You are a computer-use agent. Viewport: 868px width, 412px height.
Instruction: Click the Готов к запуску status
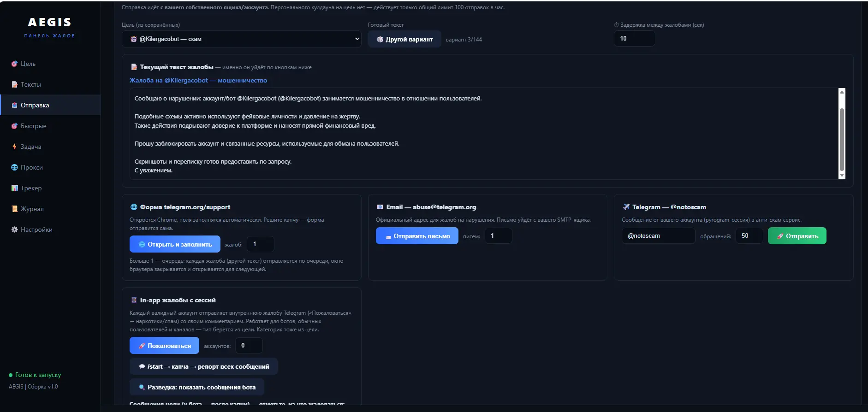pyautogui.click(x=35, y=375)
